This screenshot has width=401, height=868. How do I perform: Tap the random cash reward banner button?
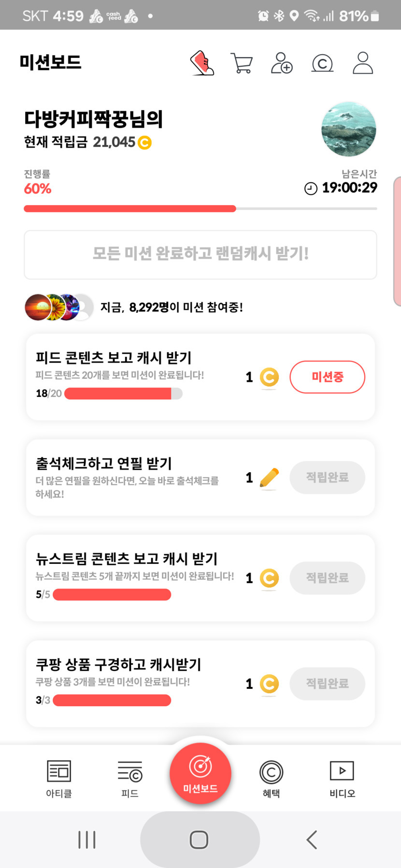click(200, 254)
